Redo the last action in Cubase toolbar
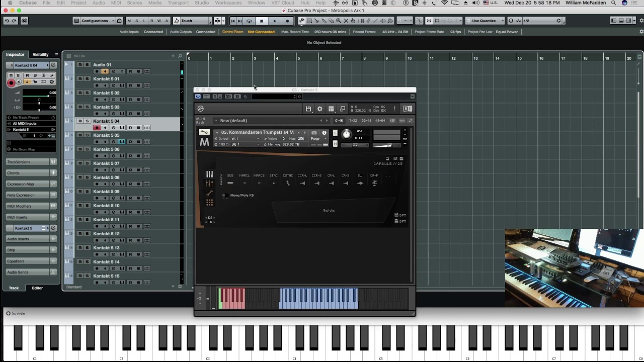 14,21
